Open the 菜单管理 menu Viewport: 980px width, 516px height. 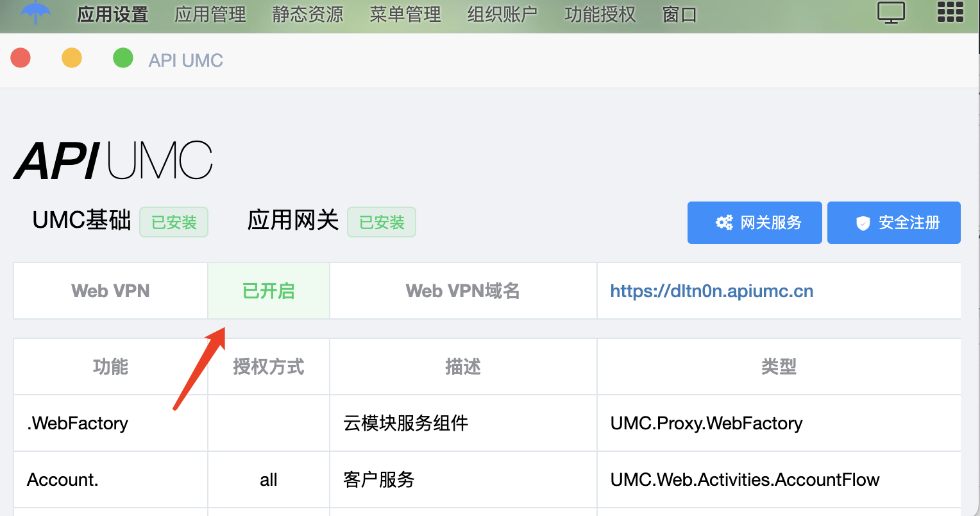(405, 15)
